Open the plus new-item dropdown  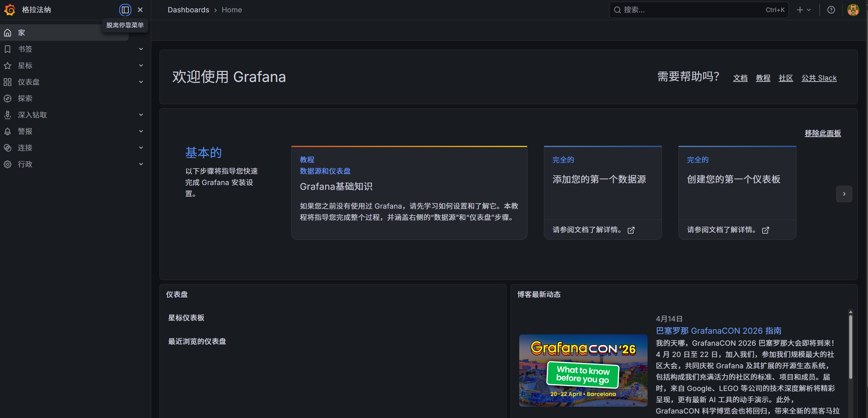[804, 10]
